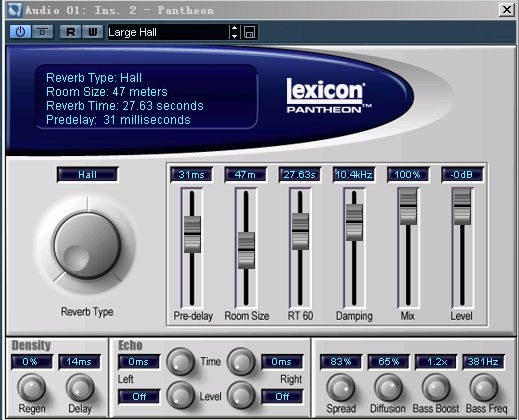
Task: Click the Echo Right Off level field
Action: [282, 397]
